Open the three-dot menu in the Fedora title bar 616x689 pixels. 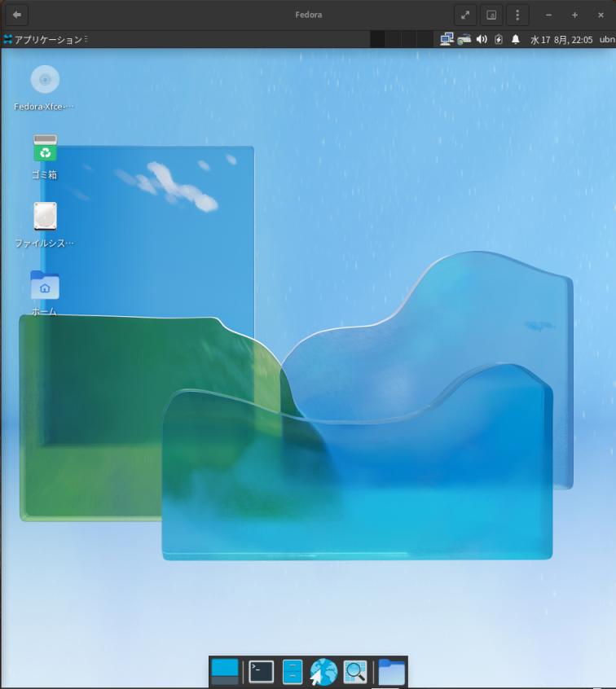click(517, 15)
